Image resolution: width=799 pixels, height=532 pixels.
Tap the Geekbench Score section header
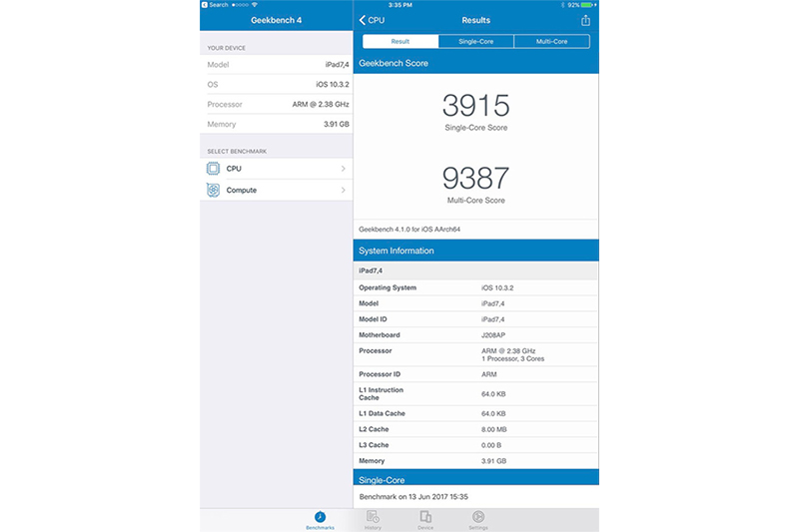[476, 63]
